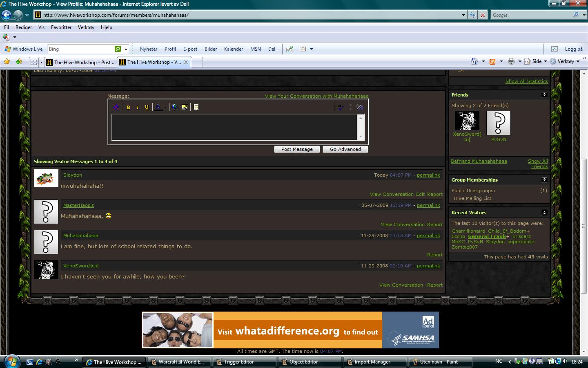Switch editor mode icon at toolbar end
Screen dimensions: 588x368
(359, 107)
